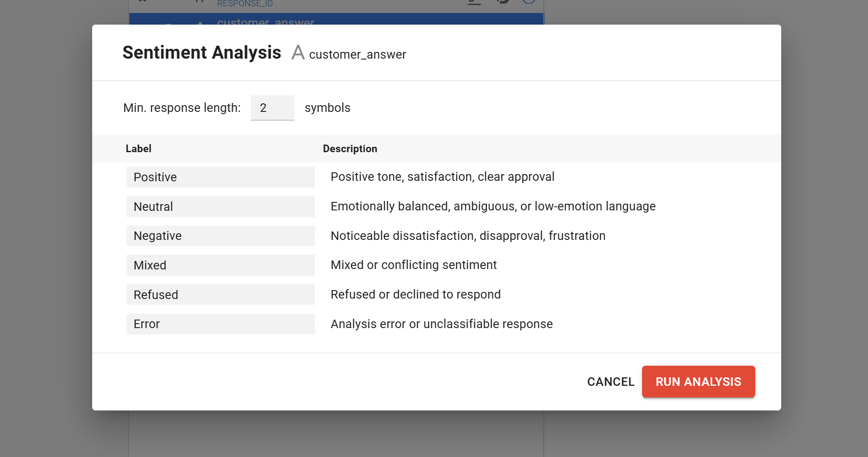Select the Mixed label field
The image size is (868, 457).
(220, 265)
